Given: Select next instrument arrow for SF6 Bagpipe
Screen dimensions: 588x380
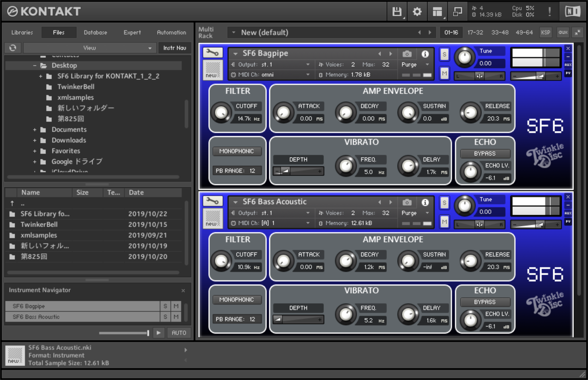Looking at the screenshot, I should coord(390,54).
